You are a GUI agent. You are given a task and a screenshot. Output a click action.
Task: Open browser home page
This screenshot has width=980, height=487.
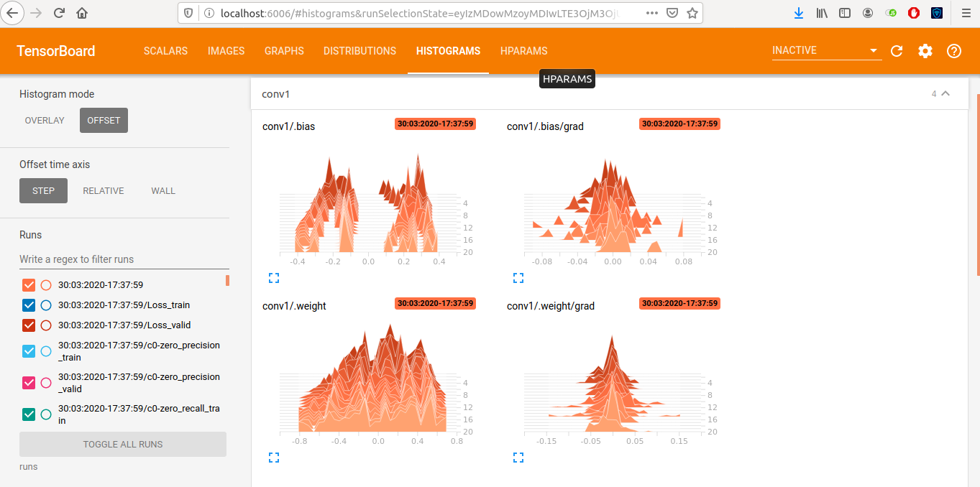point(82,13)
